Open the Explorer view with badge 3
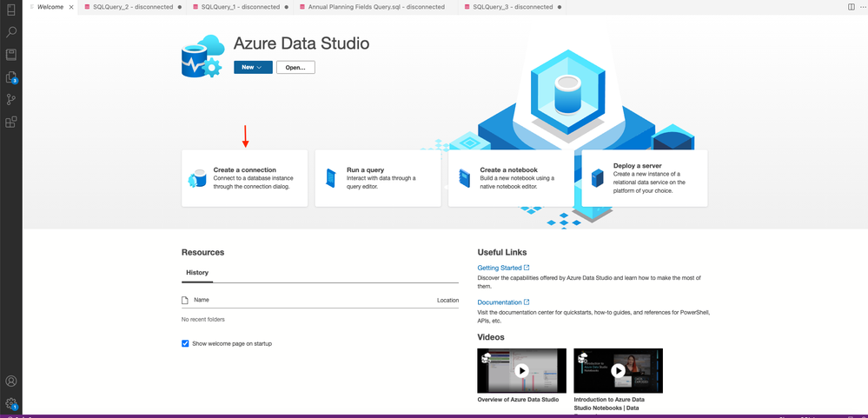This screenshot has height=418, width=868. click(x=11, y=77)
